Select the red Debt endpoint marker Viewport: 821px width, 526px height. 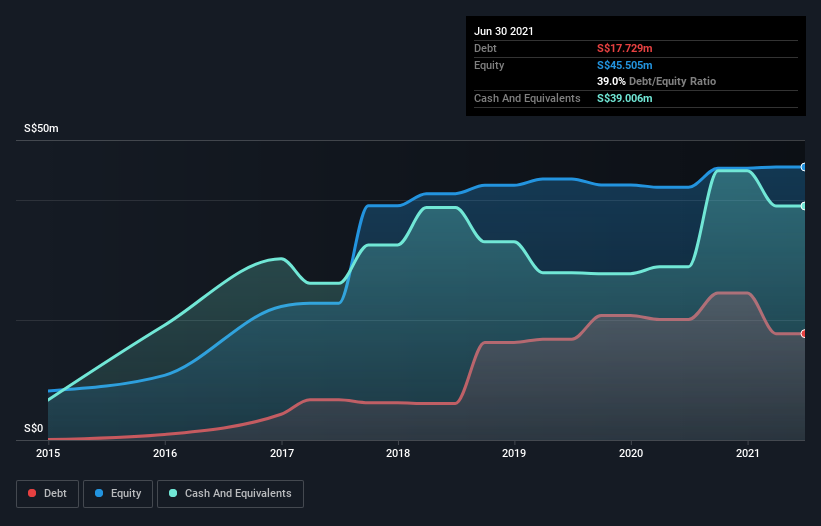[804, 333]
